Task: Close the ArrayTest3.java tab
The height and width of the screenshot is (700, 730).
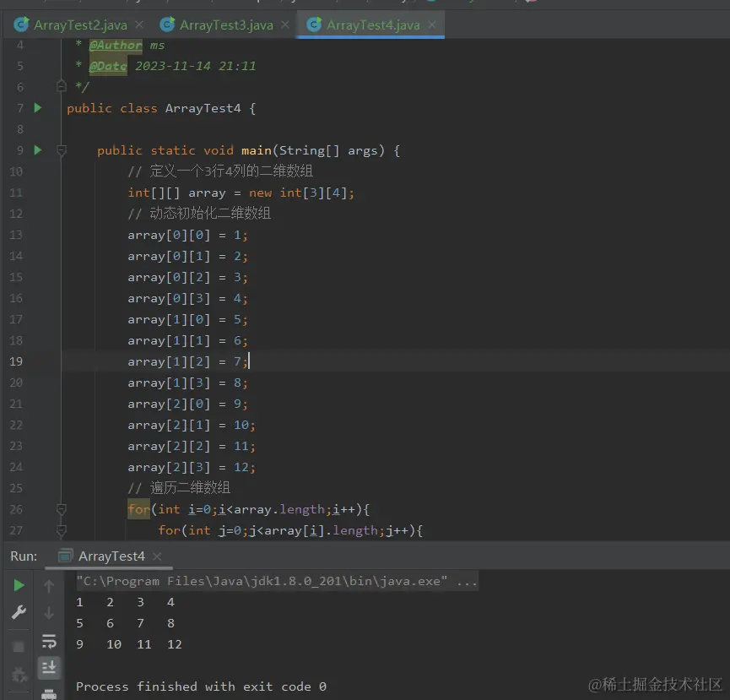Action: point(285,24)
